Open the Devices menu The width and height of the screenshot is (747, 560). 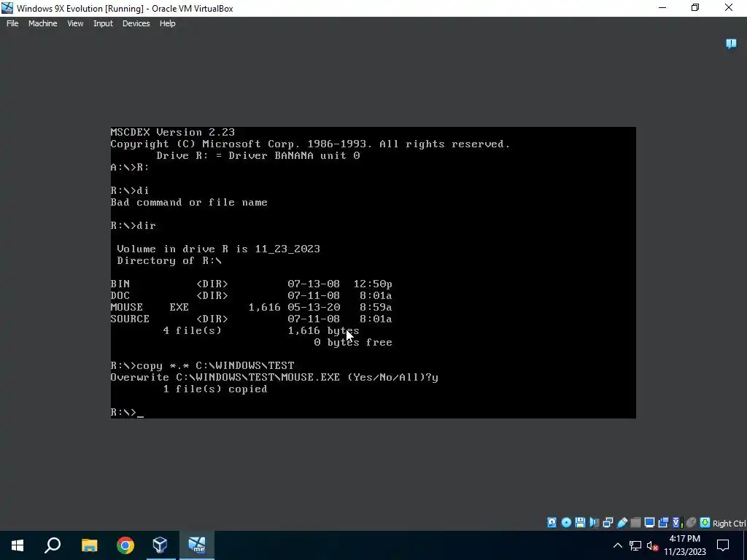(x=136, y=23)
